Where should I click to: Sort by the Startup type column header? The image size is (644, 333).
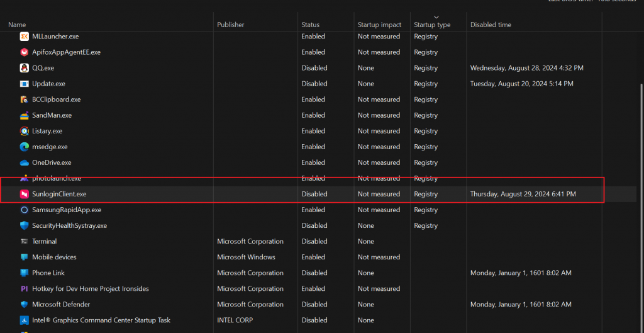pos(432,25)
